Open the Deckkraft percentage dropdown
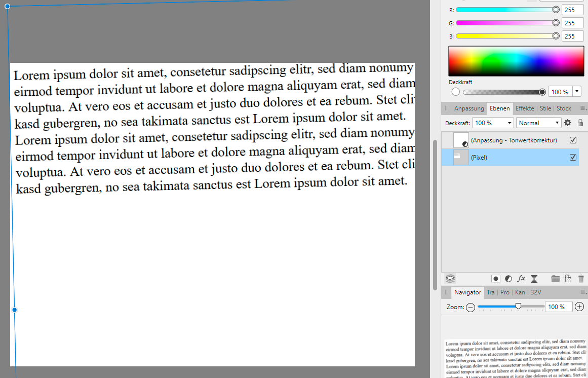The image size is (588, 378). tap(509, 122)
